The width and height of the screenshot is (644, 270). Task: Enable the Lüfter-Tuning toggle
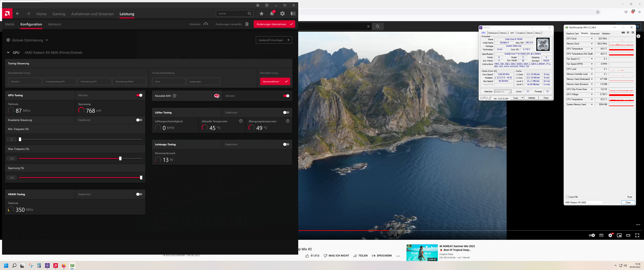click(286, 112)
